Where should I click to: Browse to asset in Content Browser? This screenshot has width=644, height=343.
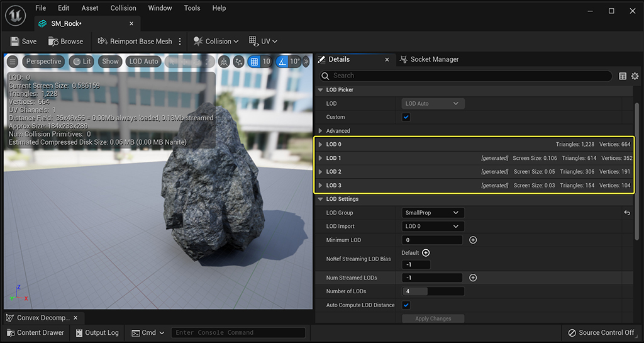click(x=65, y=42)
